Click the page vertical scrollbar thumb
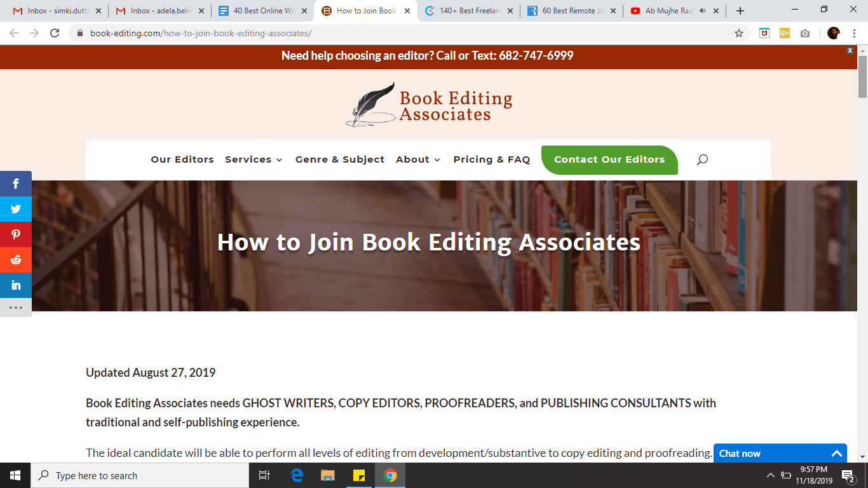Viewport: 868px width, 488px height. (862, 77)
